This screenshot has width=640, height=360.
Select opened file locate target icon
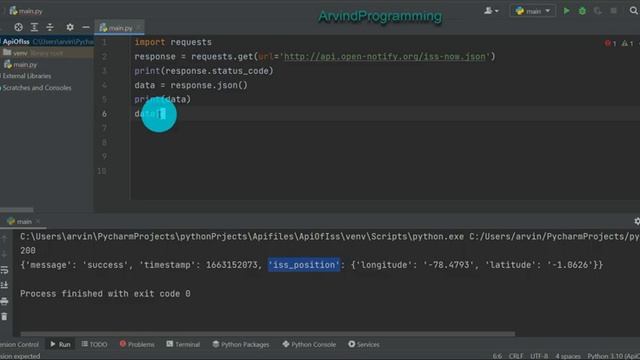coord(18,27)
